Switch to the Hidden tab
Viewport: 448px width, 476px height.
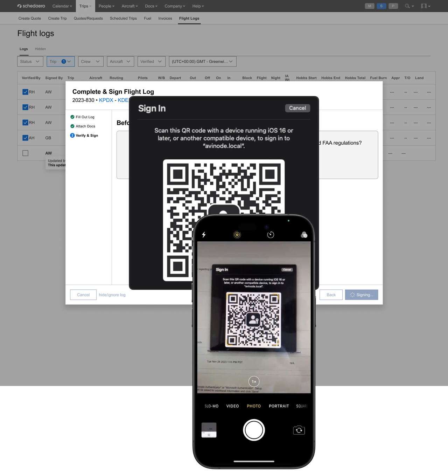pyautogui.click(x=40, y=49)
